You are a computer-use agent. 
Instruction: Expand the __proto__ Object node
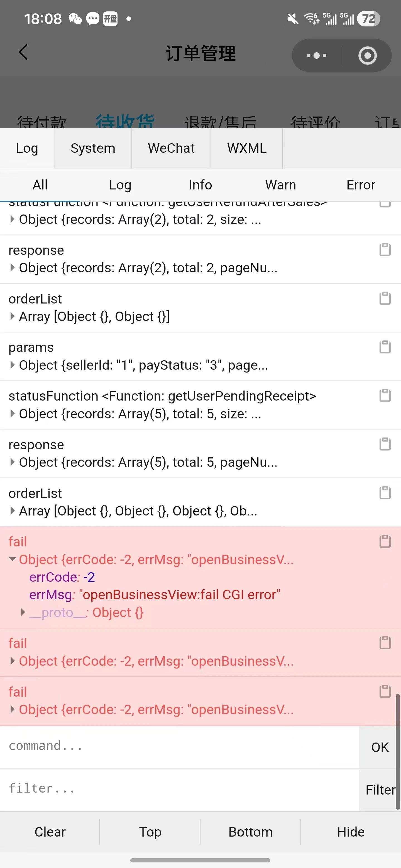tap(23, 612)
